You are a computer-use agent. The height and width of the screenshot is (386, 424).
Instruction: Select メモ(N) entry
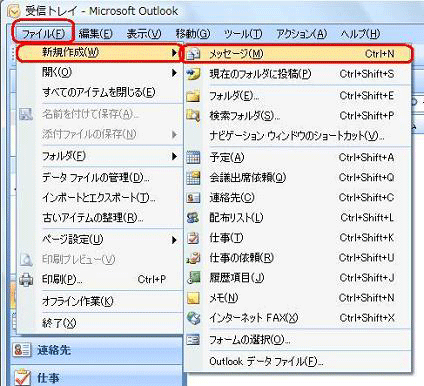click(298, 298)
